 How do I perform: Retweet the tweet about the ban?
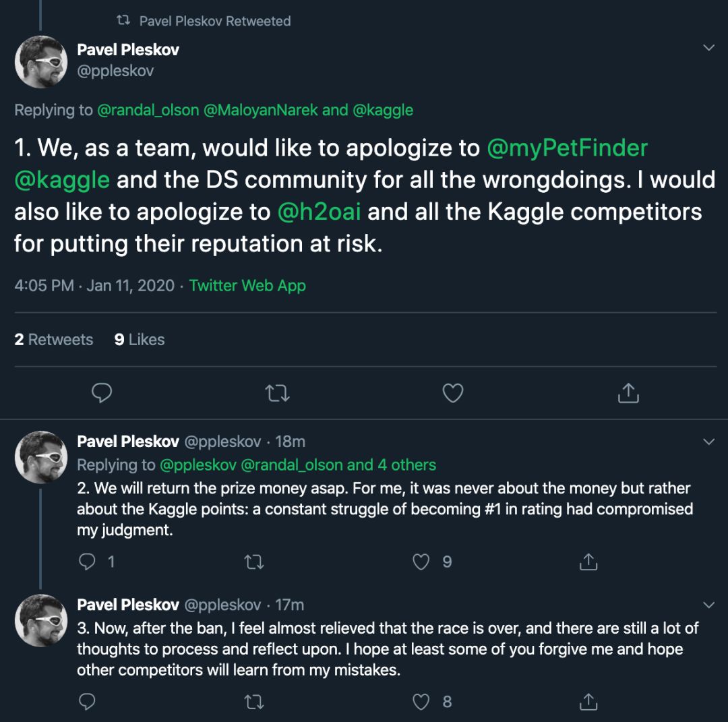pos(254,702)
